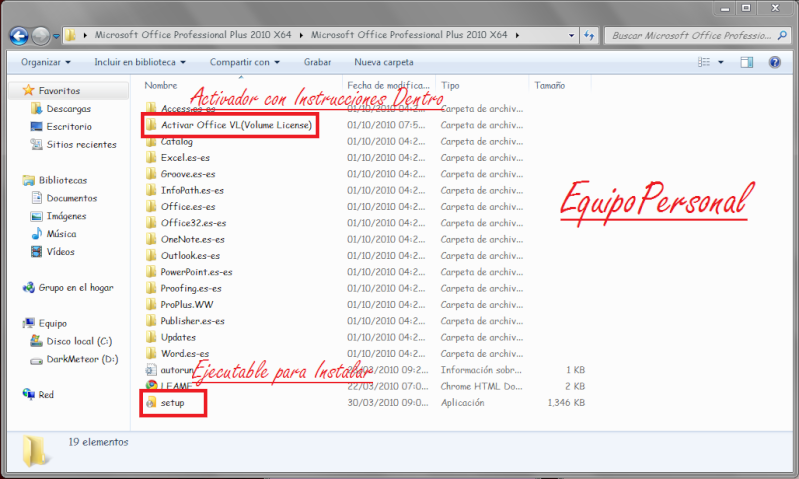Open Disco local (C:) drive
Screen dimensions: 799x479
coord(79,341)
